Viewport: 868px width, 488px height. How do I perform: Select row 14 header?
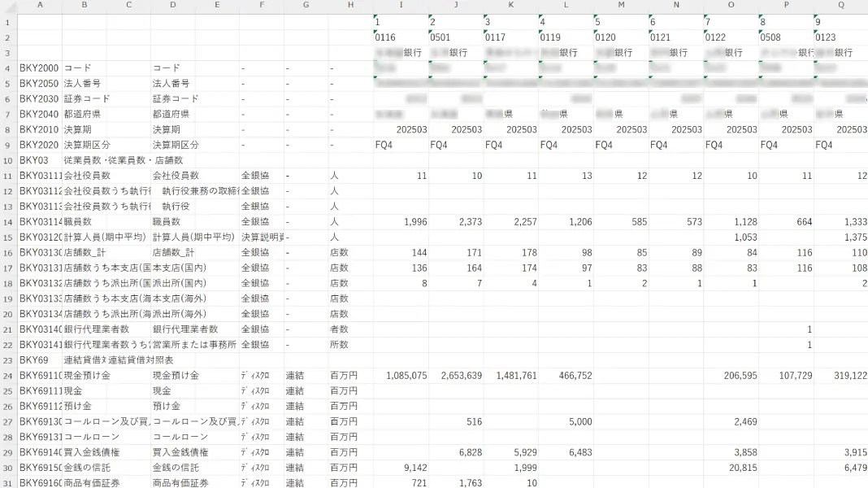coord(8,221)
